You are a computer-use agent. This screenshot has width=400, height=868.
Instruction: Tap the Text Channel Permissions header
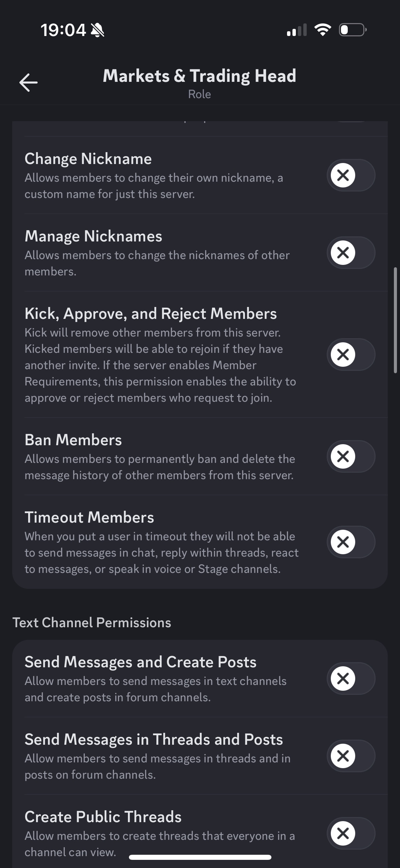pos(92,622)
